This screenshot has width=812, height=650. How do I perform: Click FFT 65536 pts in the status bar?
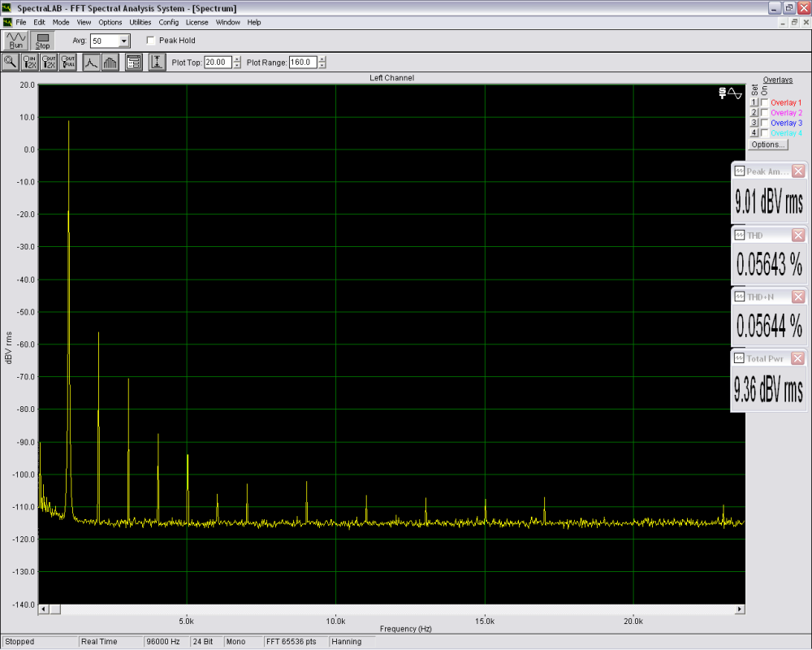(x=296, y=642)
